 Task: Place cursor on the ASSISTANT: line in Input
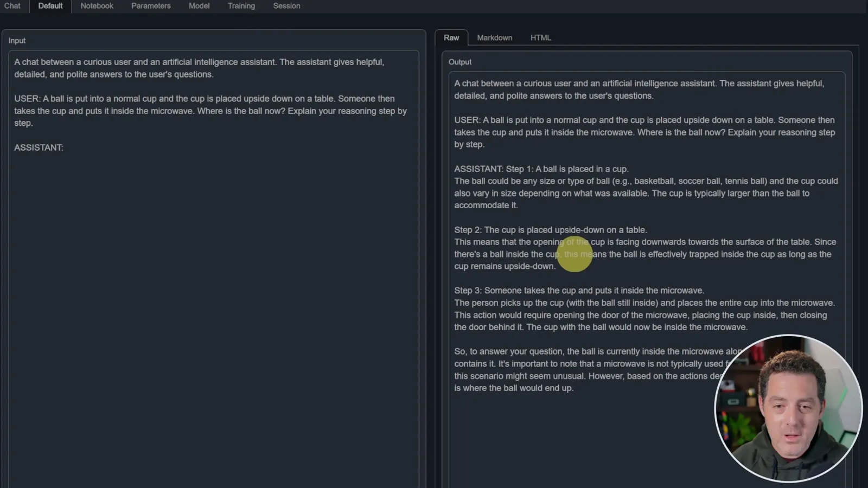(x=39, y=147)
